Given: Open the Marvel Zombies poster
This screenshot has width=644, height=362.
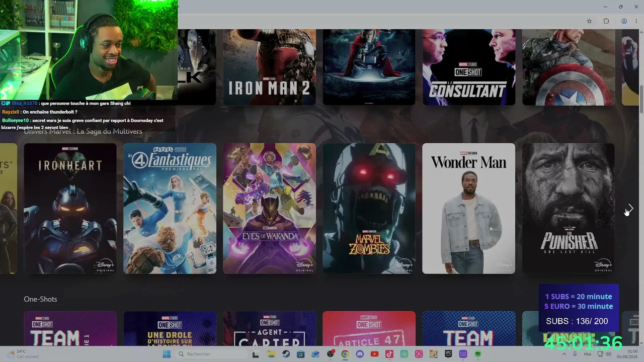Looking at the screenshot, I should coord(369,209).
